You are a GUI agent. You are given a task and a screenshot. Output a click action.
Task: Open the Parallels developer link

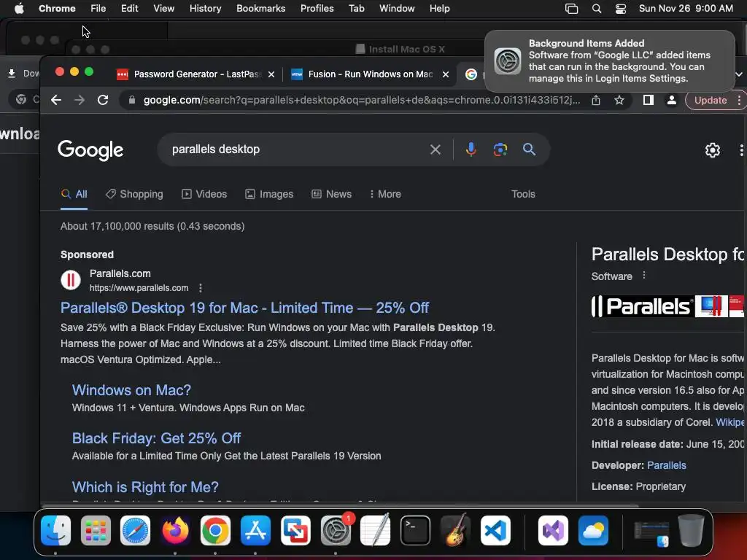pos(667,465)
